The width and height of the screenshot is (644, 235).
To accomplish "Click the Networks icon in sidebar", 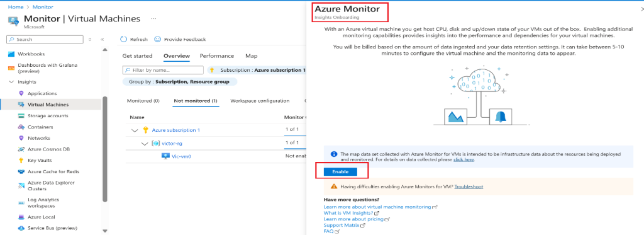I will [x=21, y=138].
